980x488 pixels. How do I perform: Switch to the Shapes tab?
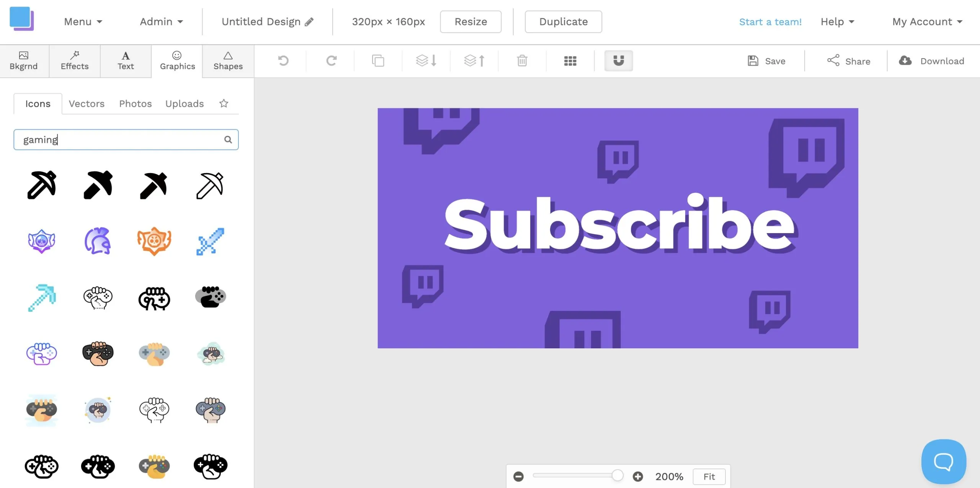[x=228, y=61]
